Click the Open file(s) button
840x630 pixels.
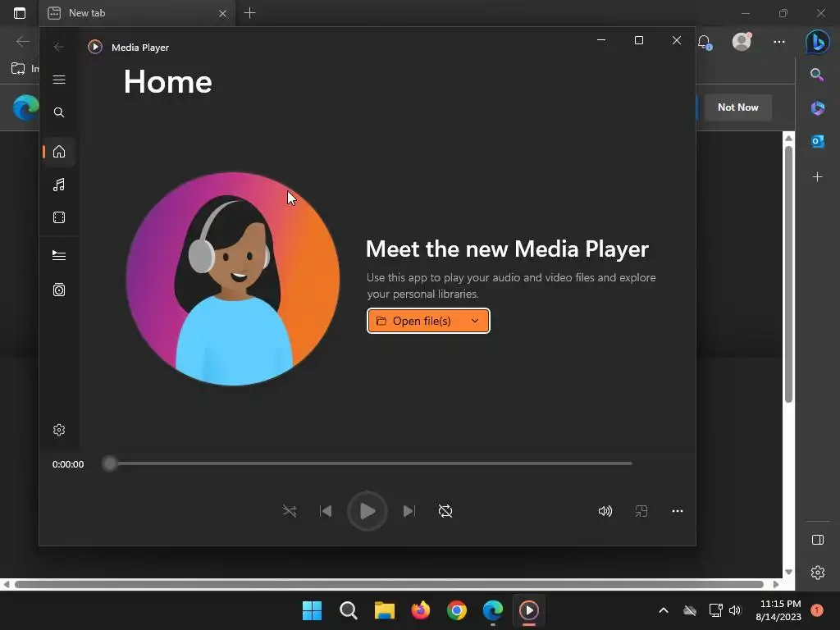pos(428,321)
